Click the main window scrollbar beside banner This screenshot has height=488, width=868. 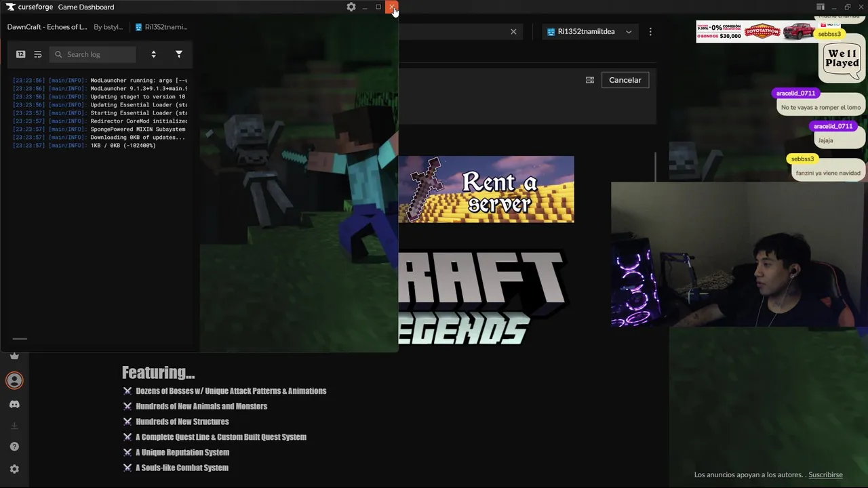point(655,167)
